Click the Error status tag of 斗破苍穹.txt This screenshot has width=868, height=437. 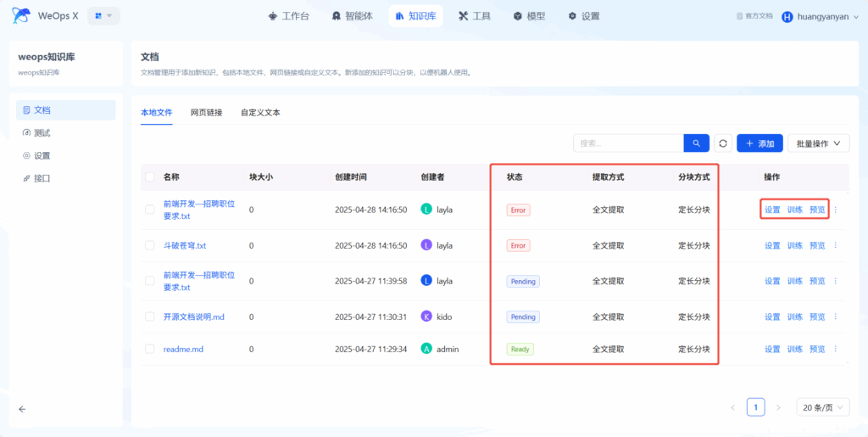[x=518, y=245]
